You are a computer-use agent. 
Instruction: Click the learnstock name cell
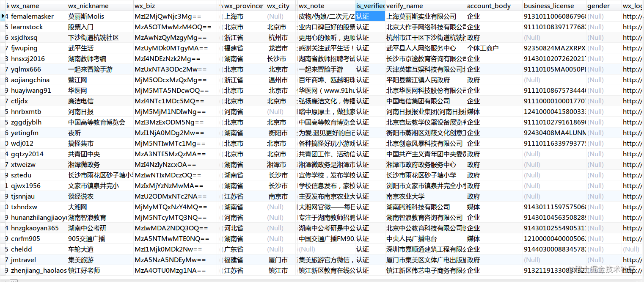[38, 27]
